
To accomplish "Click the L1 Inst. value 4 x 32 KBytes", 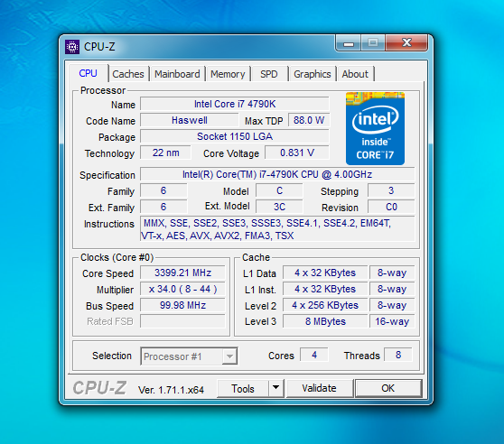I will click(x=325, y=289).
